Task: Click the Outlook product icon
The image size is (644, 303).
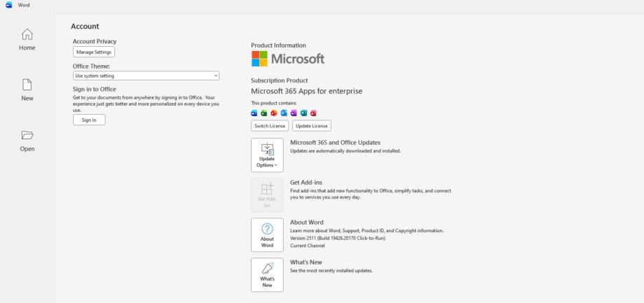Action: click(x=284, y=113)
